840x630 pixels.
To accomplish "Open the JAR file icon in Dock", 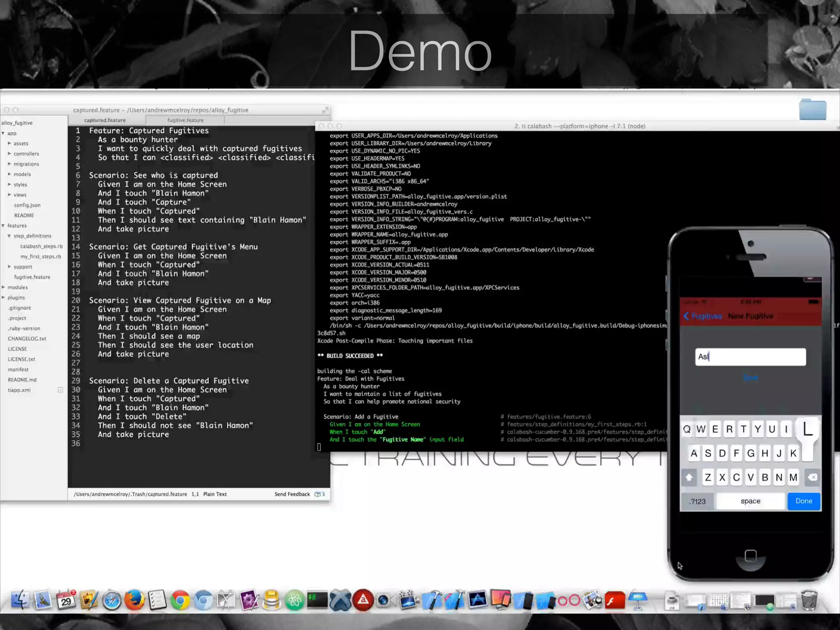I will coord(672,601).
